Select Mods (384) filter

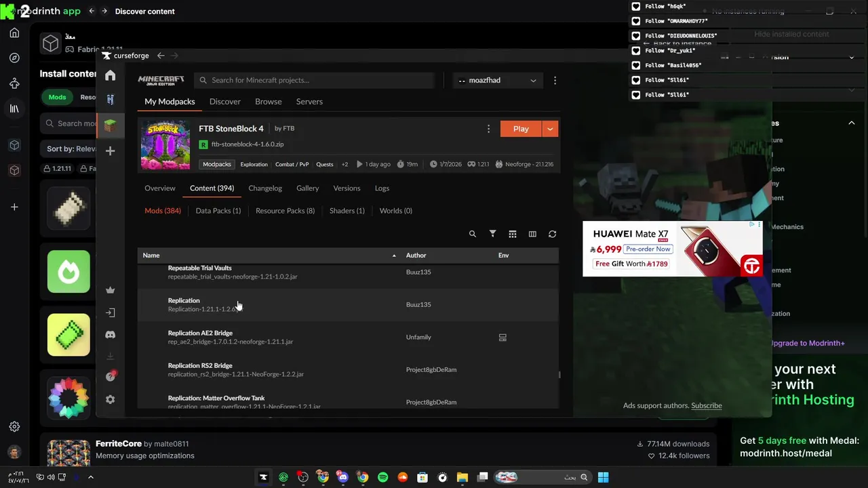[163, 211]
